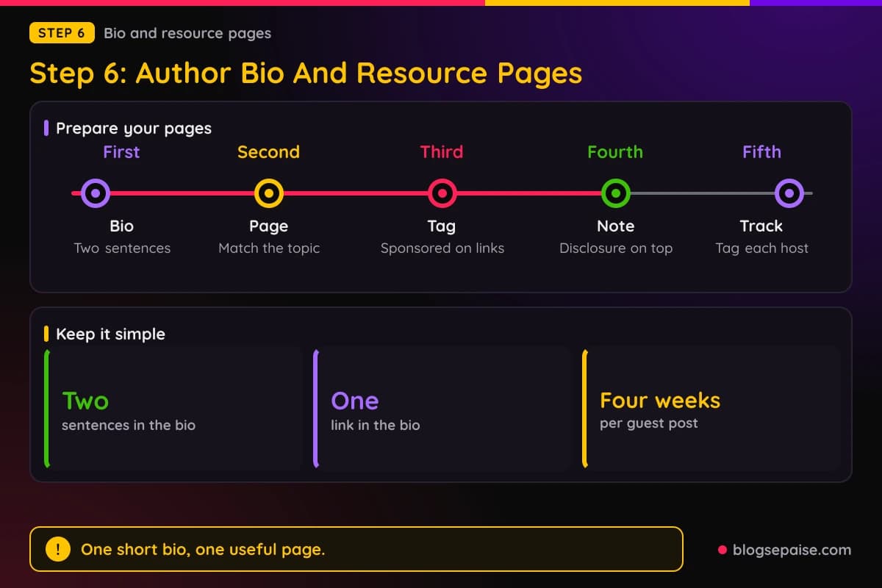882x588 pixels.
Task: Select 'per guest post' caption
Action: [x=649, y=423]
